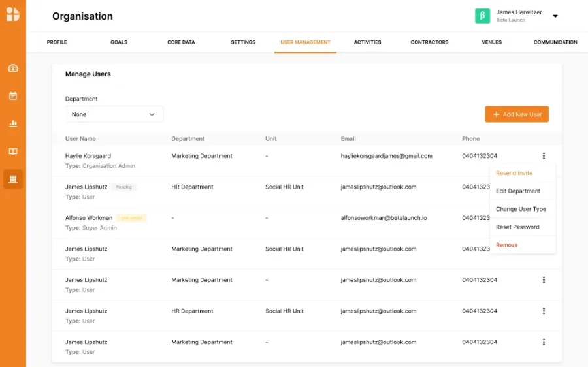Click the Email column header
This screenshot has height=367, width=588.
348,138
